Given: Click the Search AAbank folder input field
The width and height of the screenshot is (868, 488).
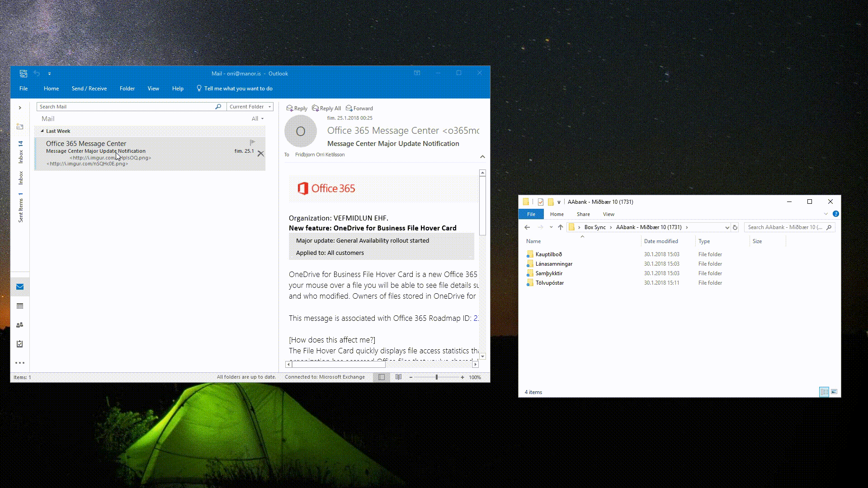Looking at the screenshot, I should [x=785, y=227].
